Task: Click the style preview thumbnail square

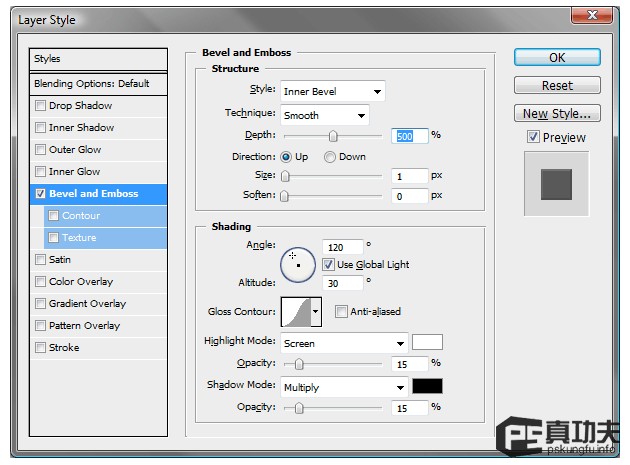Action: point(556,184)
